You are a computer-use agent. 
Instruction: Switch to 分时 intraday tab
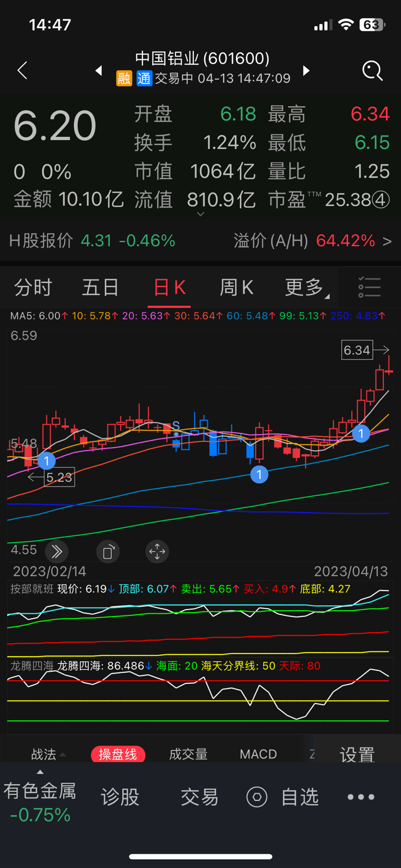tap(33, 288)
